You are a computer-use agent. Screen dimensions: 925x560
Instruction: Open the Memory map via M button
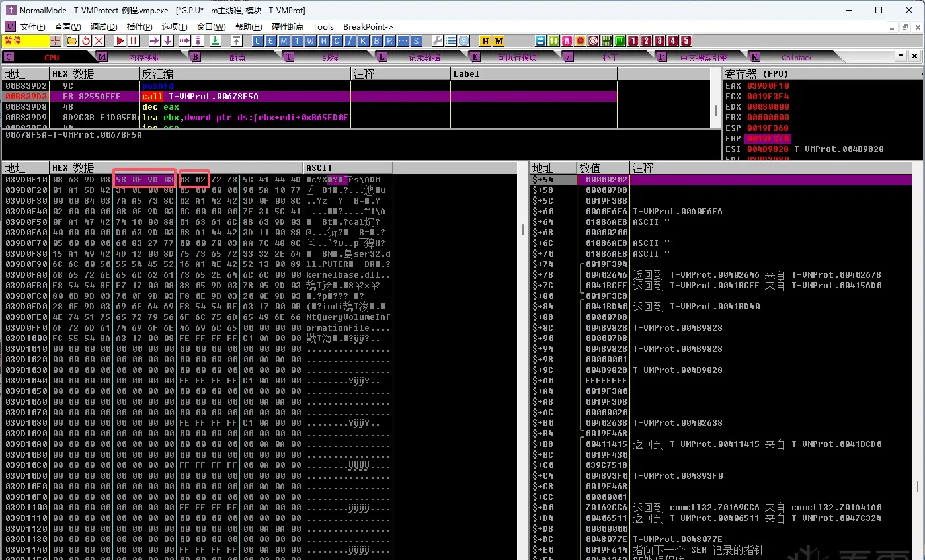coord(284,41)
